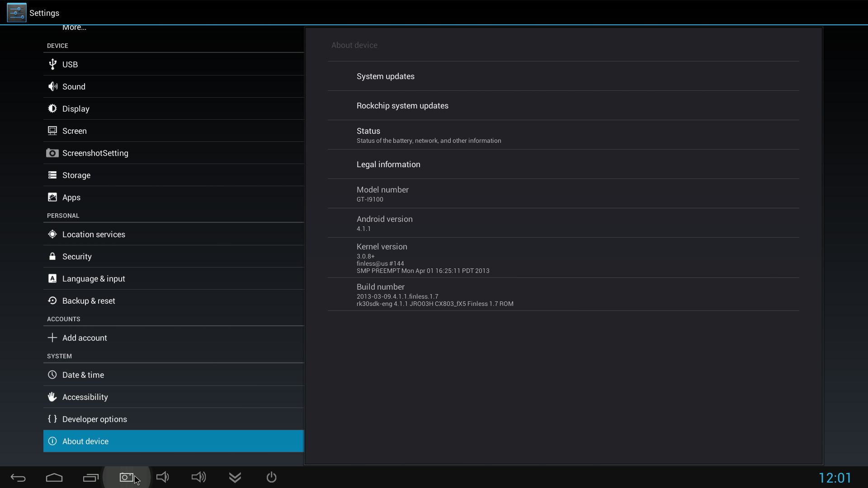The image size is (868, 488).
Task: Click the Backup & reset arrow icon
Action: point(52,300)
